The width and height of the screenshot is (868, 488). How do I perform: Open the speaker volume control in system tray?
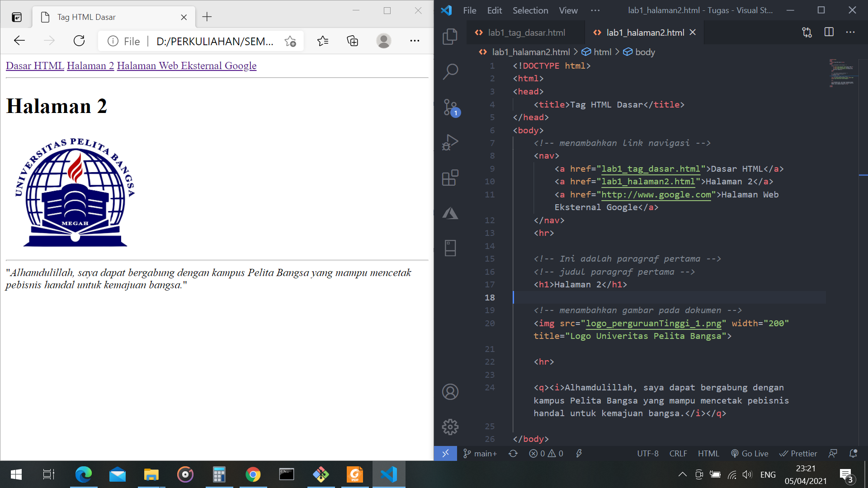747,474
